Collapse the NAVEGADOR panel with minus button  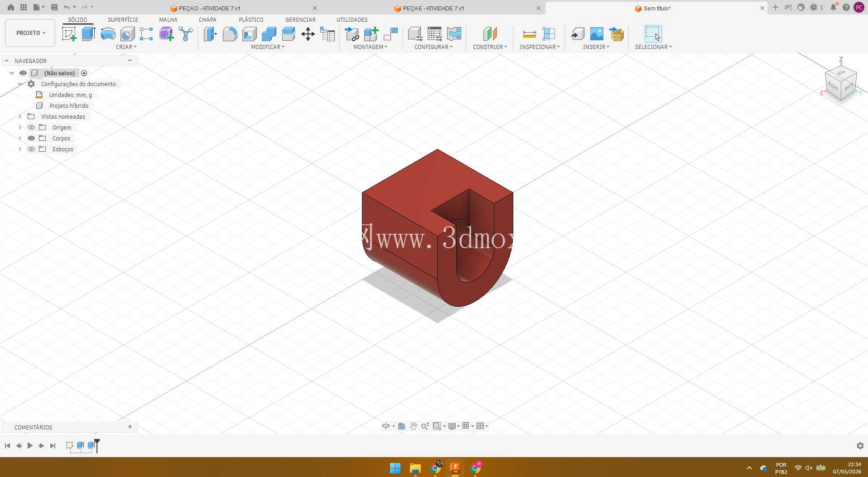pyautogui.click(x=130, y=60)
